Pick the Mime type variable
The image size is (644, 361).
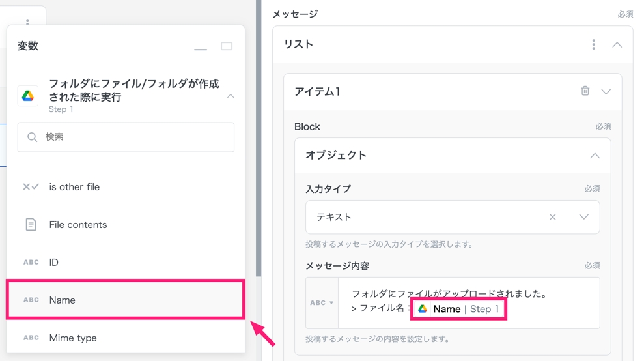[x=73, y=338]
